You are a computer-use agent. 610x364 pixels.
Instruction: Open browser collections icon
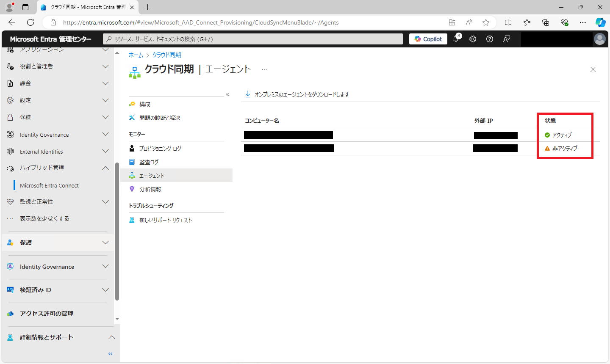pos(546,22)
